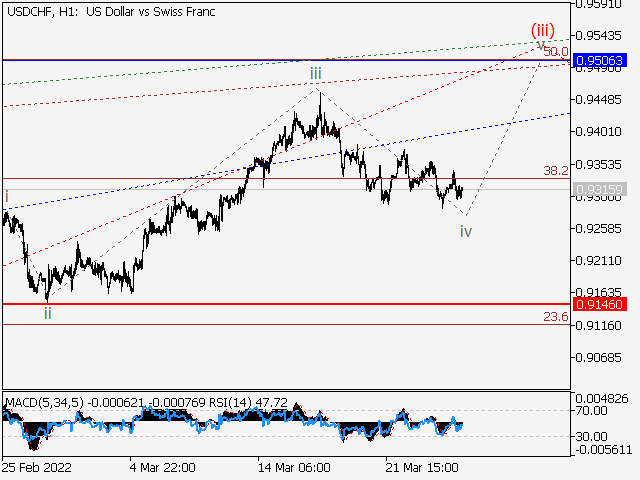Screen dimensions: 640x480
Task: Click the ii wave label near the low
Action: (48, 313)
